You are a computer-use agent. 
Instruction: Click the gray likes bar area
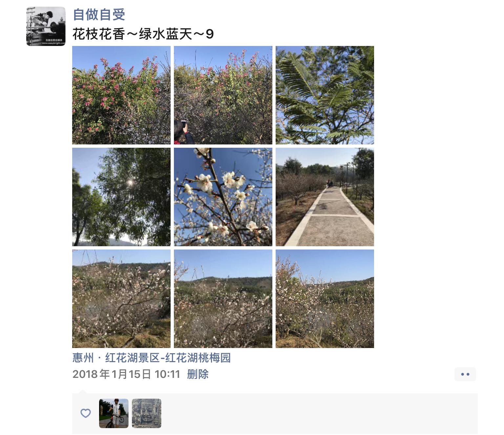click(x=275, y=414)
